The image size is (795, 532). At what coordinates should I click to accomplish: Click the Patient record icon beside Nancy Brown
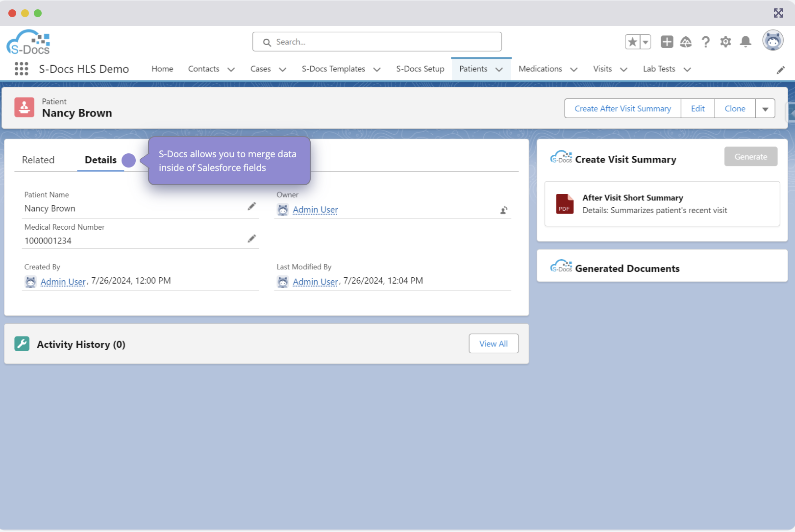25,107
